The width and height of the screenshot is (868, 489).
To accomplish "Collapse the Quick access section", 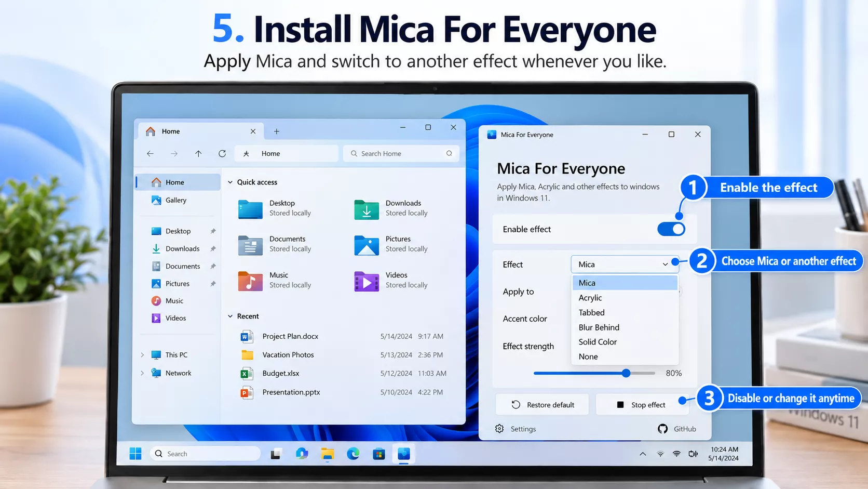I will [x=230, y=182].
